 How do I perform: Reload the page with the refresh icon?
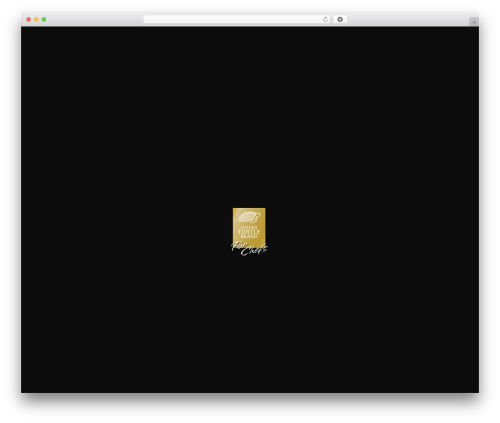(x=325, y=19)
